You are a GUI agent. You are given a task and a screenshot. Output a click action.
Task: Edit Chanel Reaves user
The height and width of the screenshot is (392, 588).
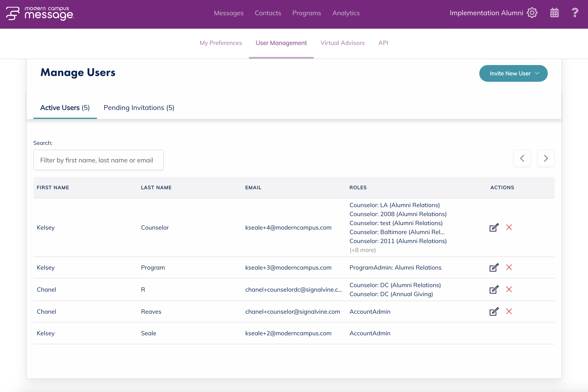click(x=494, y=312)
